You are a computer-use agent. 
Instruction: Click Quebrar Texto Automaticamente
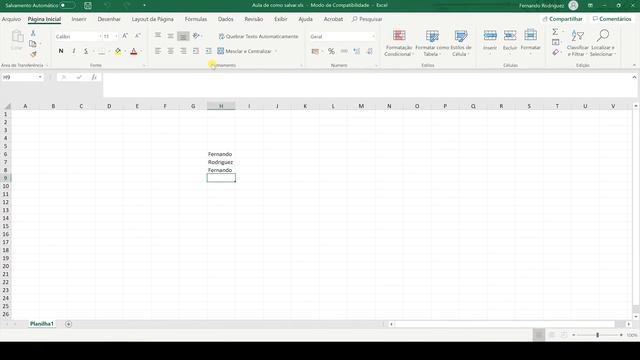(258, 36)
